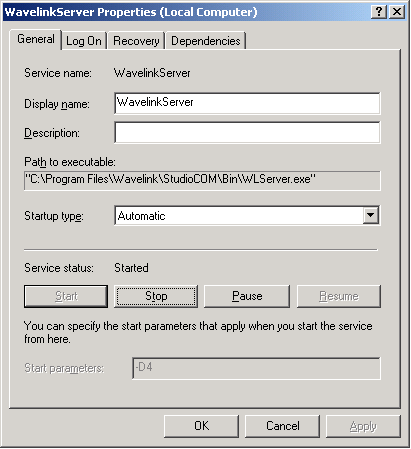Viewport: 411px width, 449px height.
Task: Close the WavelinkServer Properties dialog
Action: tap(397, 12)
